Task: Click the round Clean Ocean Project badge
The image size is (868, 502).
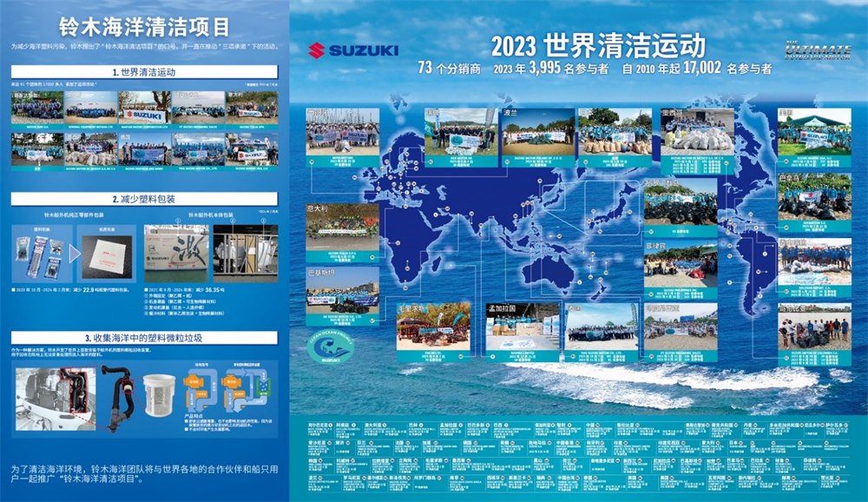Action: click(x=331, y=347)
